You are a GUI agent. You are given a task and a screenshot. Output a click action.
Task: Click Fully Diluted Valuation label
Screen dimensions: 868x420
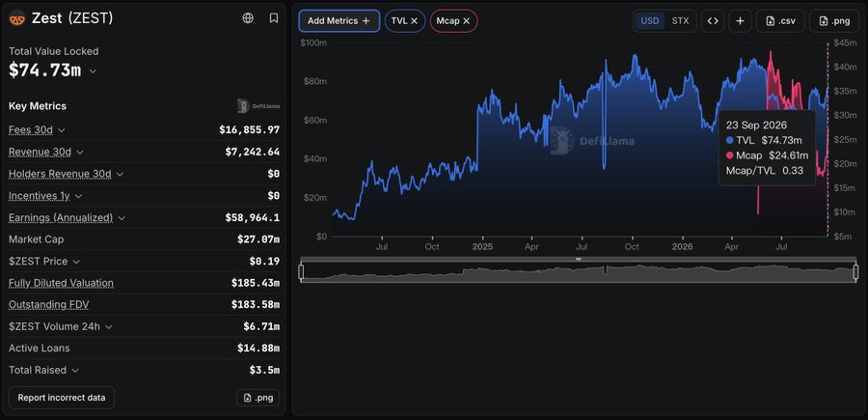(61, 283)
